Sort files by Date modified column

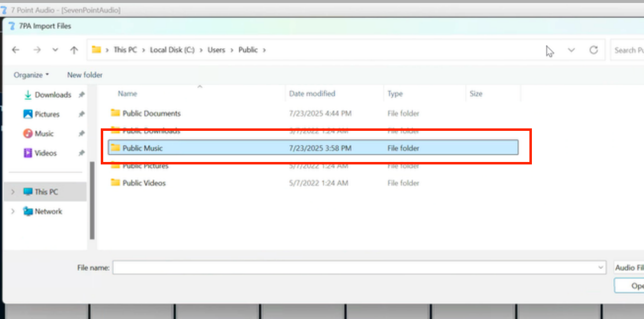pyautogui.click(x=312, y=94)
